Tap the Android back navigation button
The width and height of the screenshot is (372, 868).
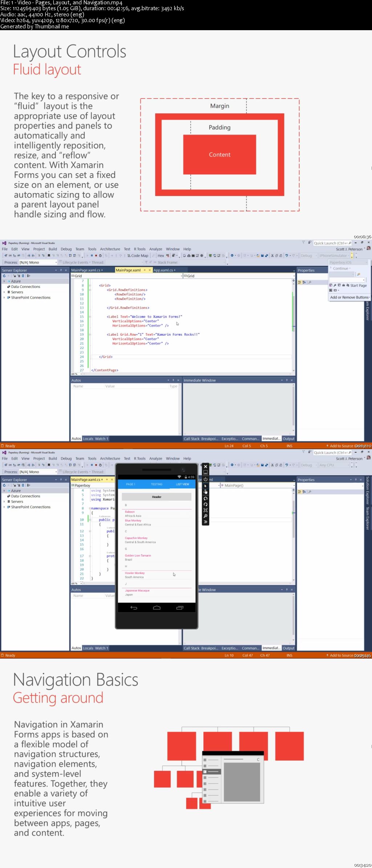(134, 608)
